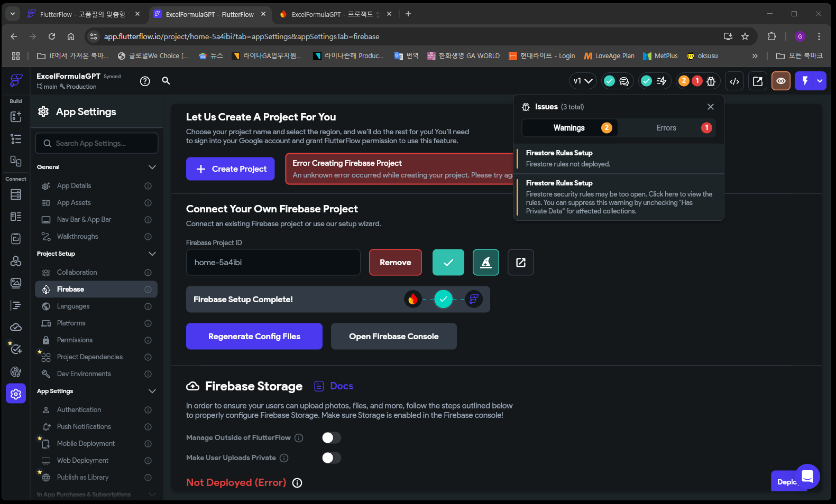Click the Firebase Project ID field
The width and height of the screenshot is (836, 504).
point(273,263)
